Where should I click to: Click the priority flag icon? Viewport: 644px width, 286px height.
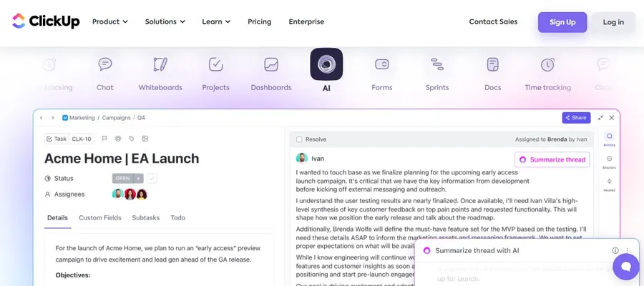click(x=104, y=139)
